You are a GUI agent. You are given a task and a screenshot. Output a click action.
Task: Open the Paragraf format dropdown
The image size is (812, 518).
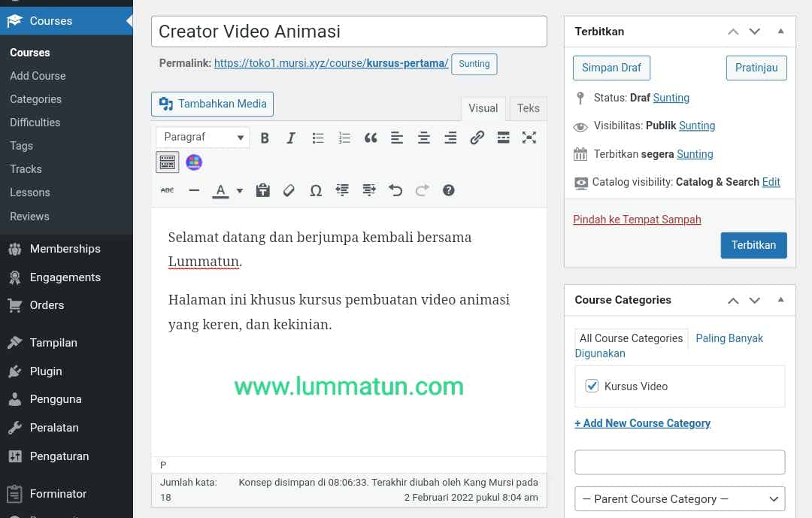203,137
